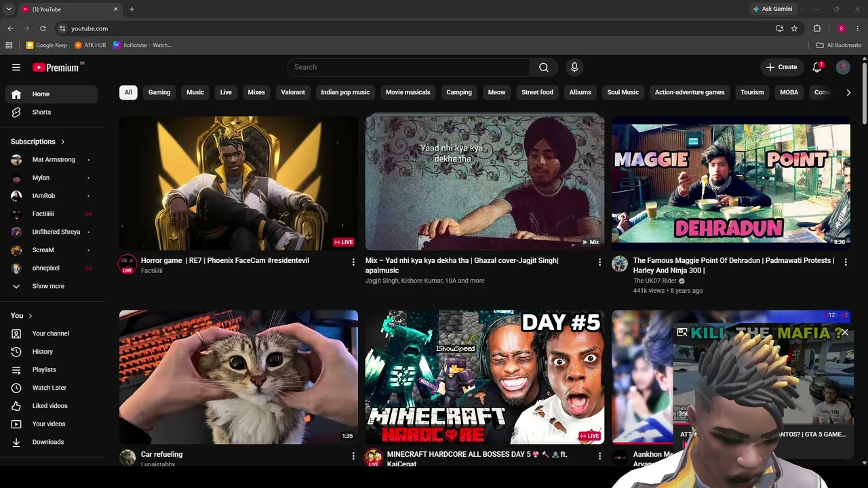The height and width of the screenshot is (488, 868).
Task: Open options menu for Horror game video
Action: (353, 262)
